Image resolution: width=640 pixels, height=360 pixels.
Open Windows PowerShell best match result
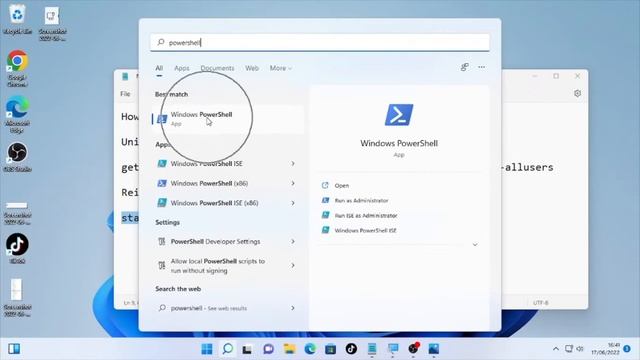pyautogui.click(x=228, y=119)
